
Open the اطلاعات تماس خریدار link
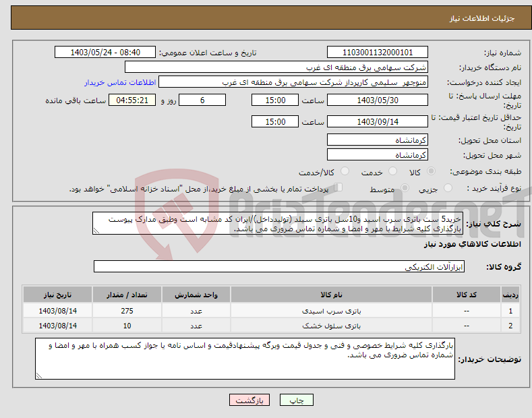120,82
